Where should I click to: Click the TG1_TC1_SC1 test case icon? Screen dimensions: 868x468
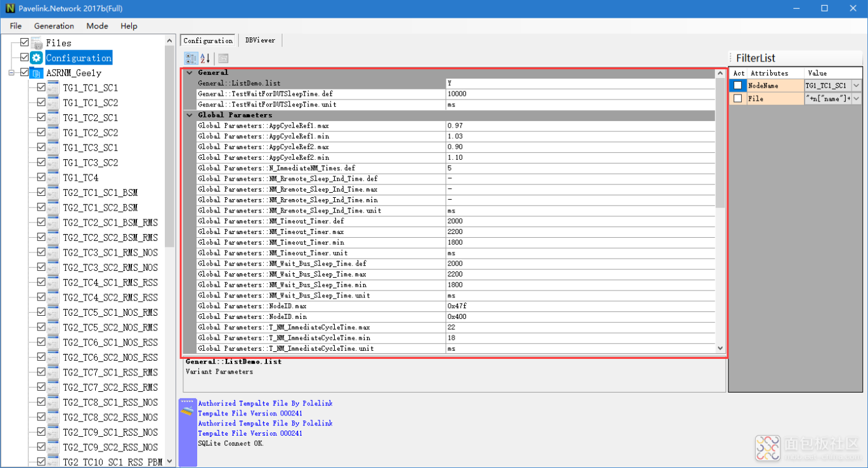click(53, 88)
